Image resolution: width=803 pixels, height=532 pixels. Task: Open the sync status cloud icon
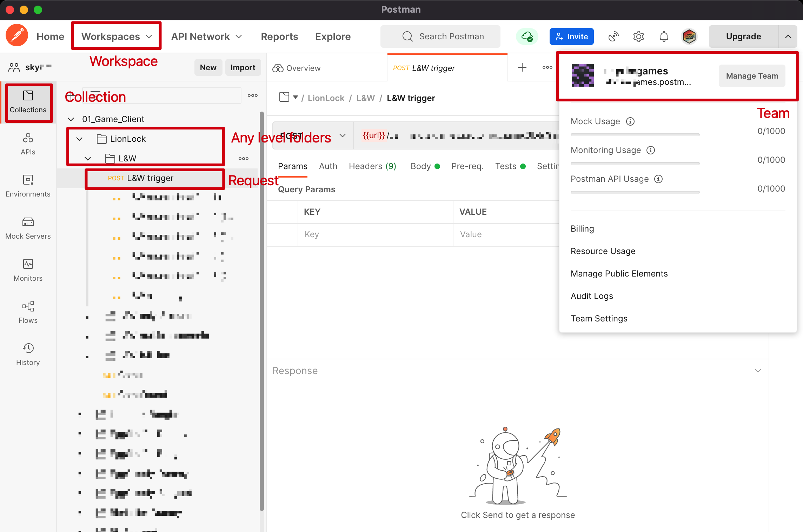(x=527, y=36)
